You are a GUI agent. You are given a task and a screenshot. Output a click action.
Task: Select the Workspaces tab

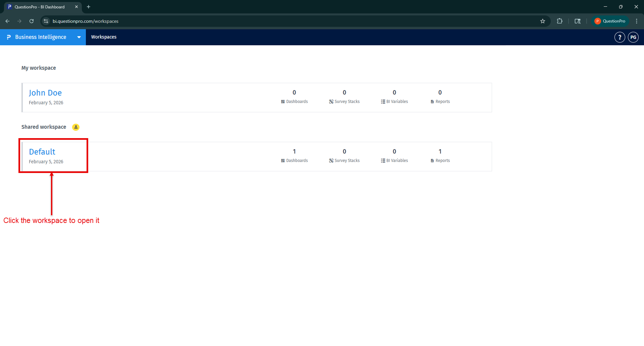104,37
